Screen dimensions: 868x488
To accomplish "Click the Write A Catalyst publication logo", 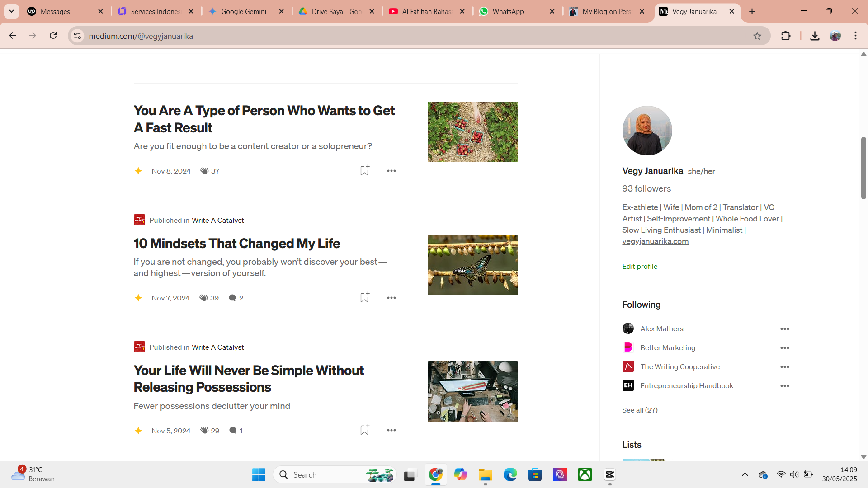I will 139,220.
